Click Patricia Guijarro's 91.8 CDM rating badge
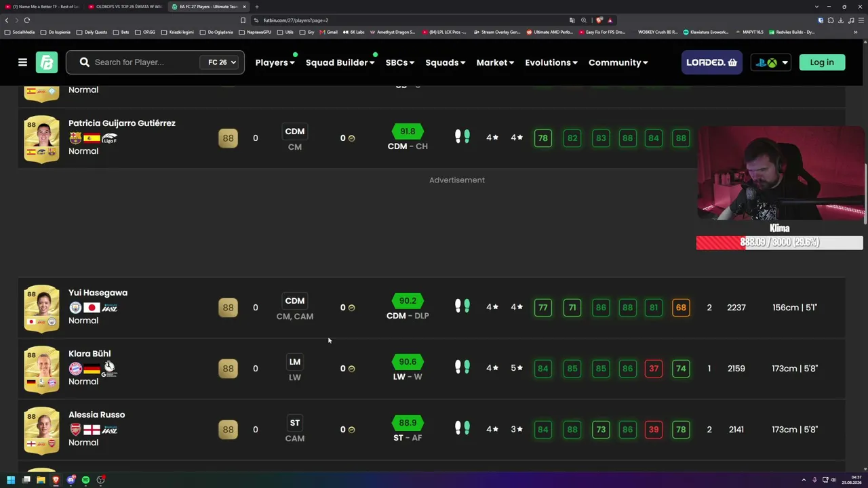Image resolution: width=868 pixels, height=488 pixels. tap(408, 131)
